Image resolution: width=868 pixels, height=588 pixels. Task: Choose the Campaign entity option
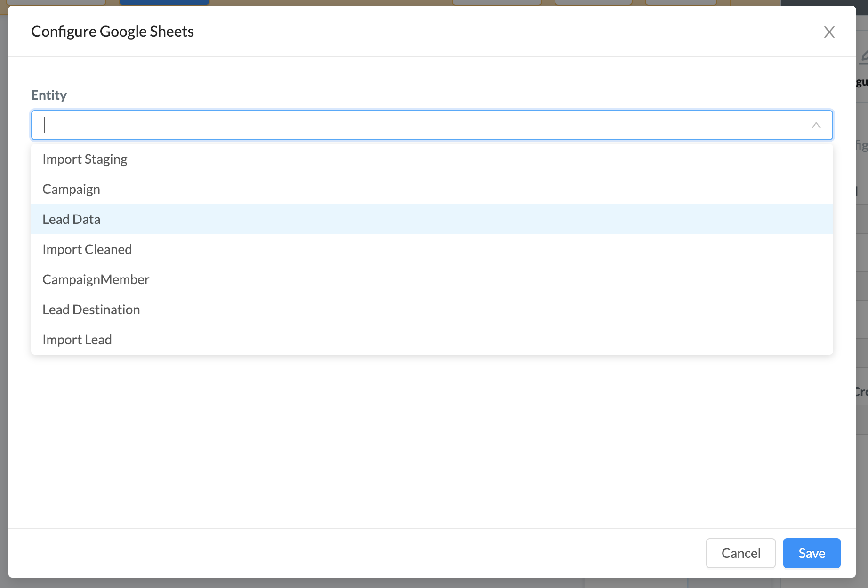point(71,189)
